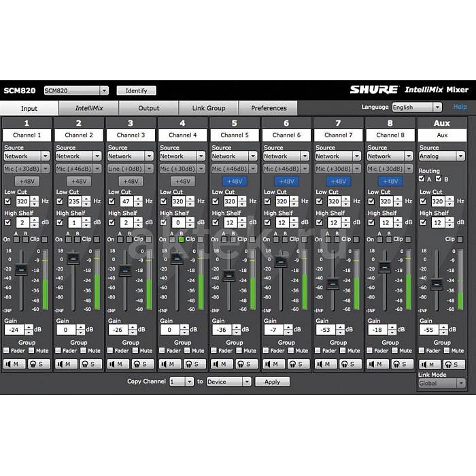Uncheck Channel 7 Low Cut checkbox
The width and height of the screenshot is (476, 476).
coord(319,201)
